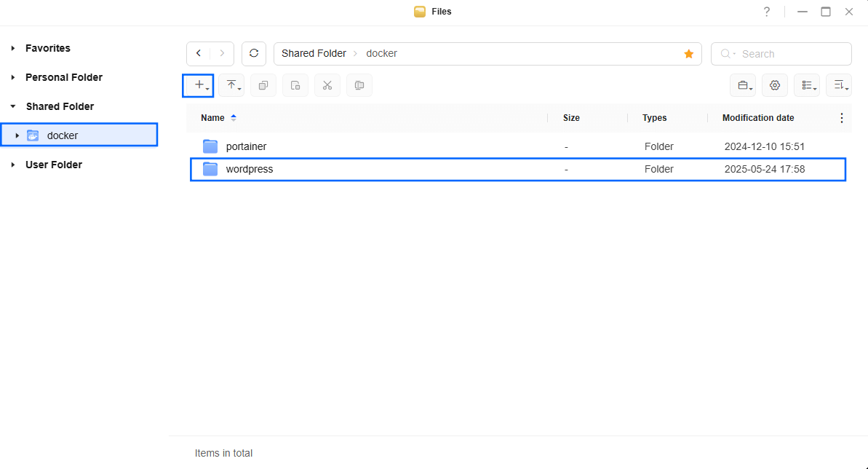
Task: Expand the Favorites tree section
Action: [12, 48]
